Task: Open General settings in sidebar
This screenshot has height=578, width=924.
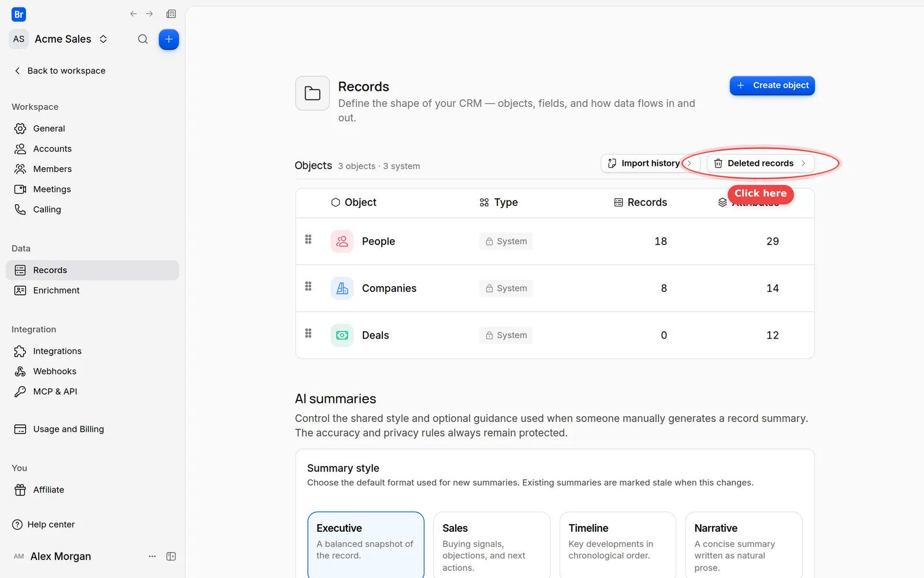Action: [x=92, y=128]
